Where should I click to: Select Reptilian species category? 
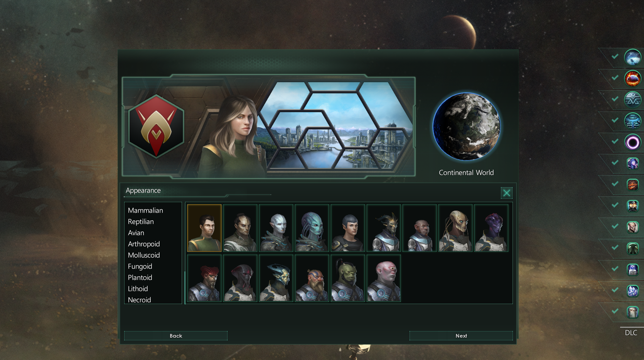pos(141,221)
